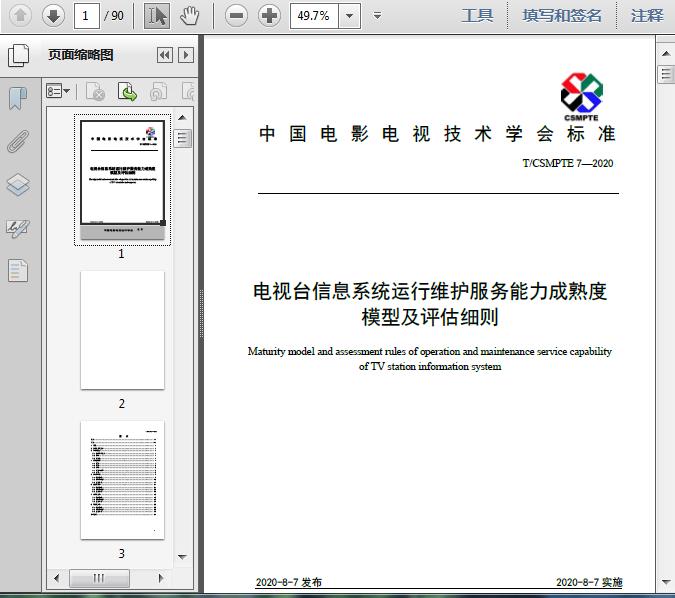Select page 3 contents thumbnail
The height and width of the screenshot is (598, 675).
pos(122,480)
